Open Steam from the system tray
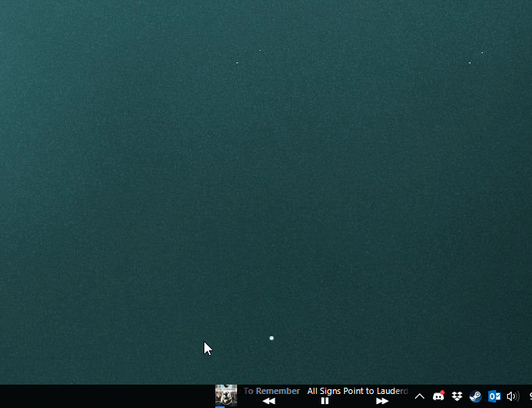 476,396
